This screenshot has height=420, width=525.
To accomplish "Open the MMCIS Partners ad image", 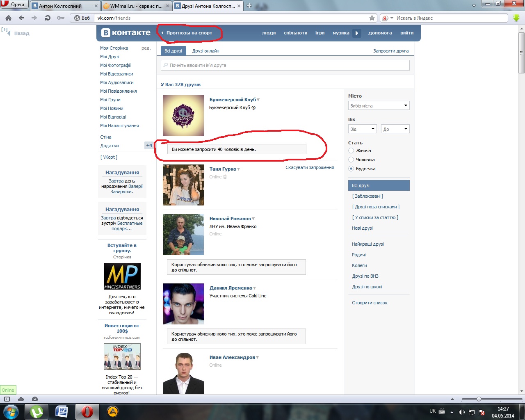I will click(122, 276).
